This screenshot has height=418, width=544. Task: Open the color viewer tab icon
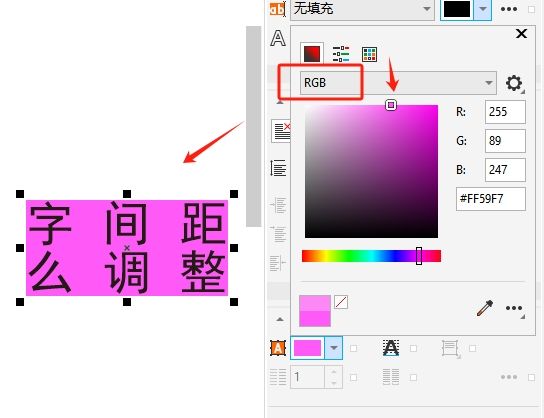pyautogui.click(x=312, y=54)
